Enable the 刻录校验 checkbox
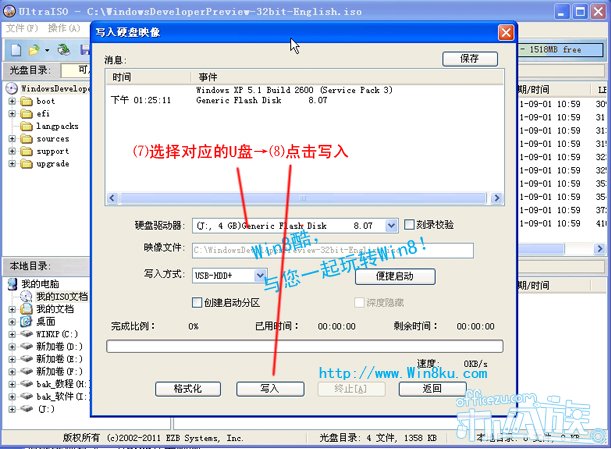This screenshot has height=449, width=611. click(409, 224)
